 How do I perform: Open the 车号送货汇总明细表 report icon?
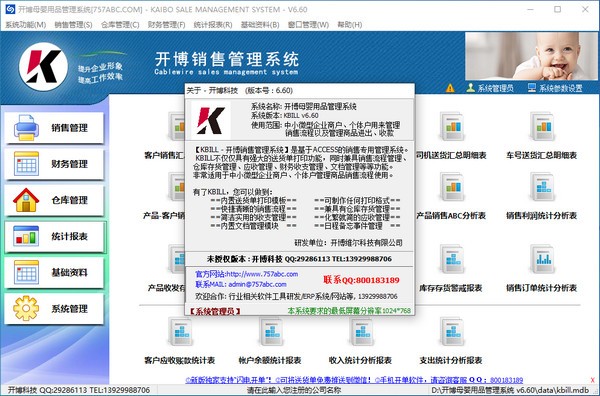coord(542,126)
